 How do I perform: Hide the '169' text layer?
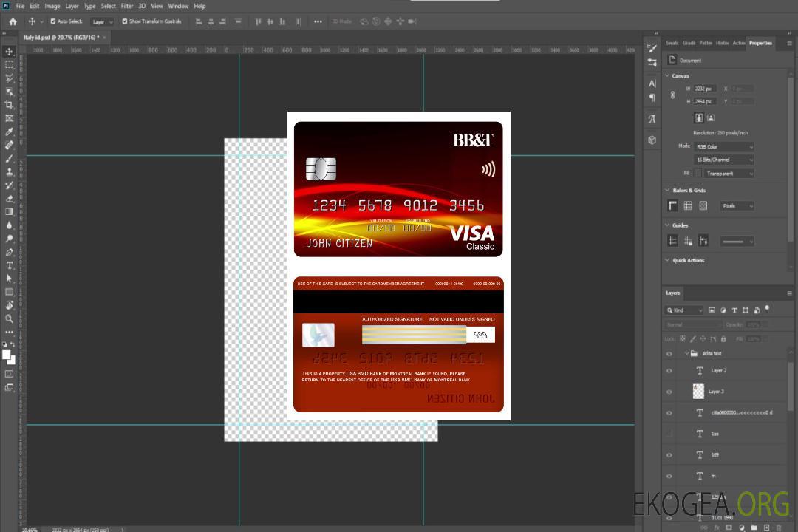coord(669,454)
